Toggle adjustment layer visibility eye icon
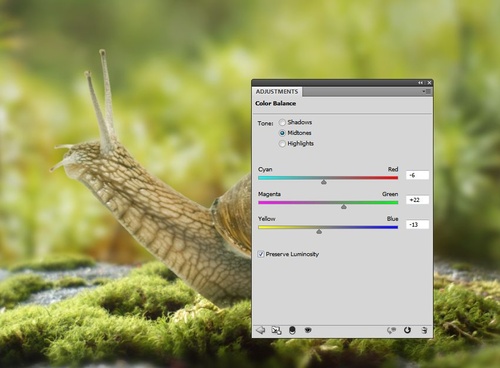Image resolution: width=500 pixels, height=368 pixels. (x=308, y=330)
